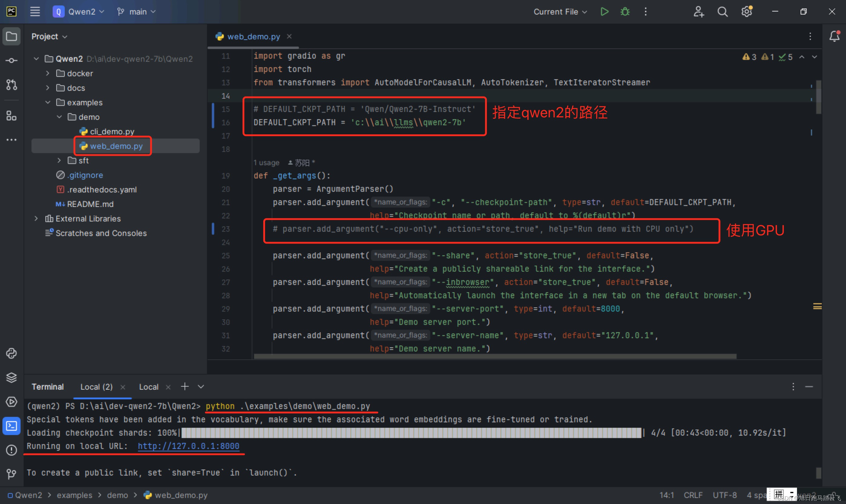
Task: Click the Run button in the toolbar
Action: [x=604, y=11]
